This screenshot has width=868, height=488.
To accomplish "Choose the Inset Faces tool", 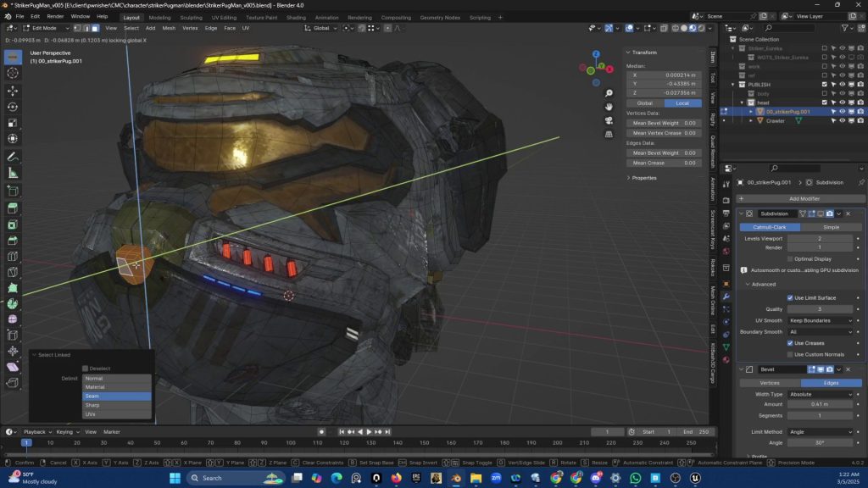I will [13, 225].
